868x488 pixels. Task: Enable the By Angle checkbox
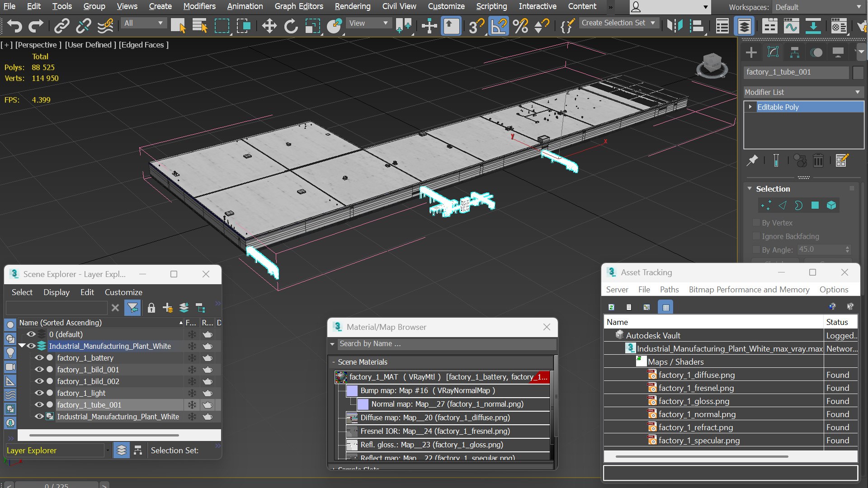point(756,249)
